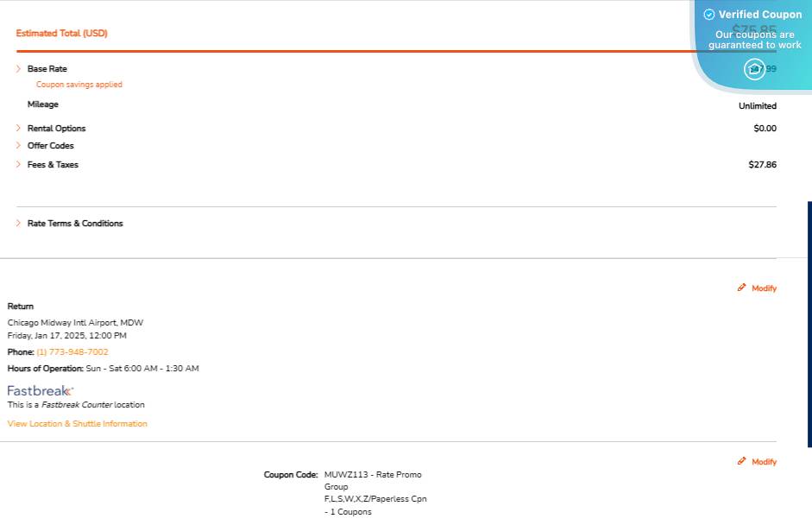Click the MUWZ113 coupon code text
The image size is (812, 525).
tap(341, 475)
